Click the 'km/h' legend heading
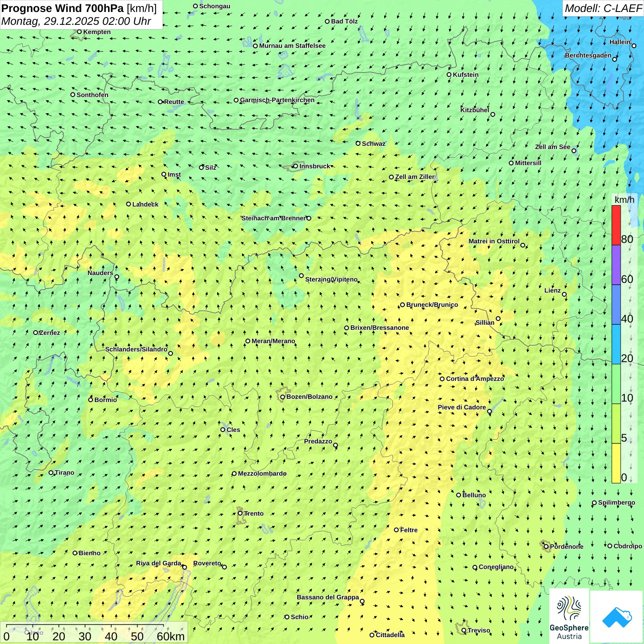 click(624, 200)
